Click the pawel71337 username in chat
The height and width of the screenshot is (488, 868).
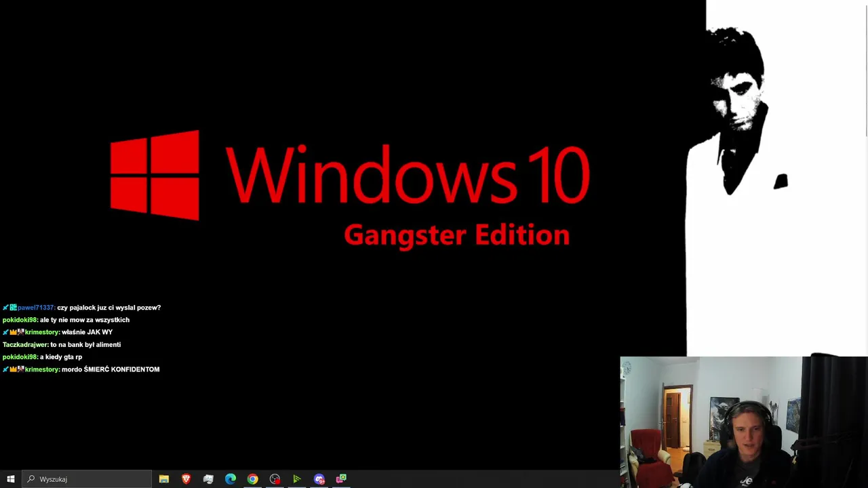click(36, 308)
